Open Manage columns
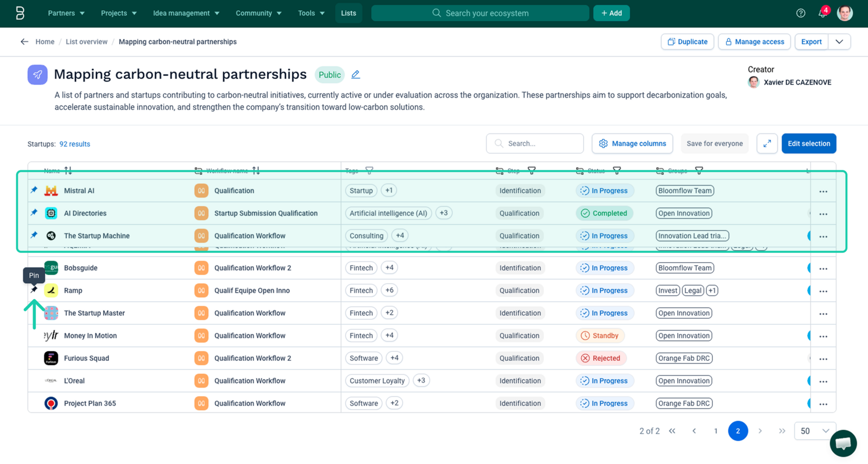 click(633, 144)
